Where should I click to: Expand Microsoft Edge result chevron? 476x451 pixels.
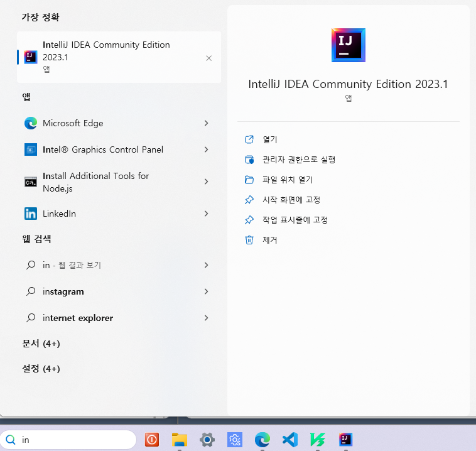pos(206,123)
